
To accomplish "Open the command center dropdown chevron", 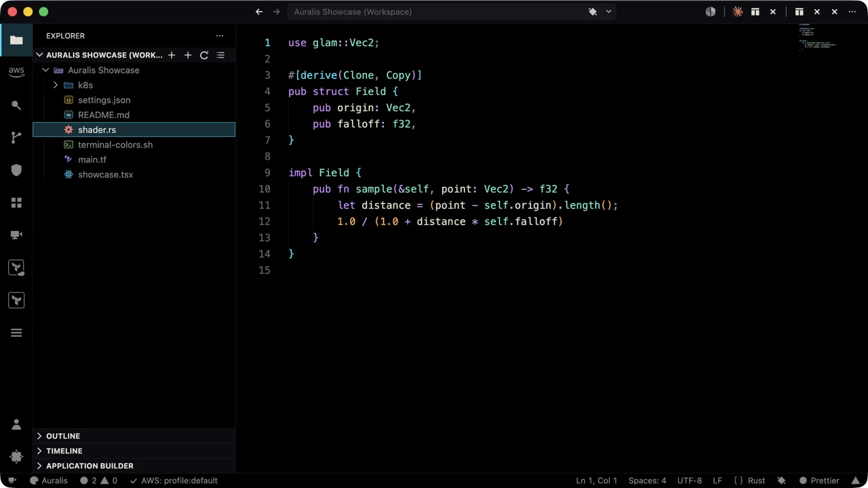I will click(608, 12).
